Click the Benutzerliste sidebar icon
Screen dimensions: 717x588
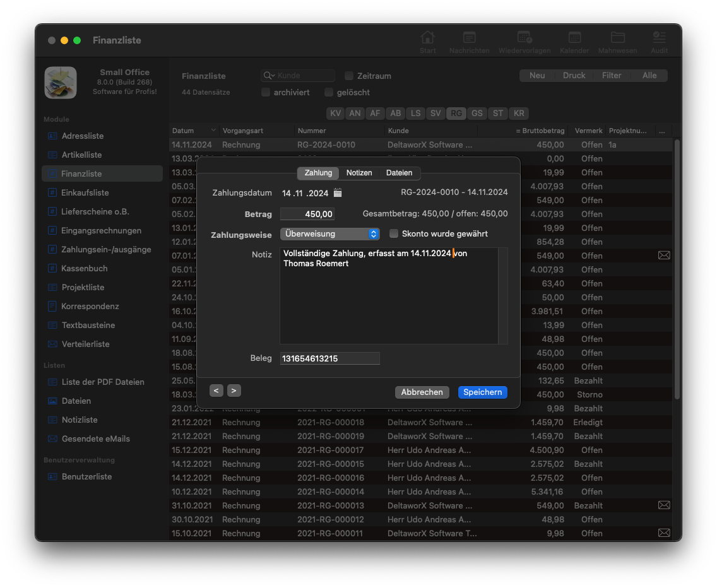[x=52, y=476]
